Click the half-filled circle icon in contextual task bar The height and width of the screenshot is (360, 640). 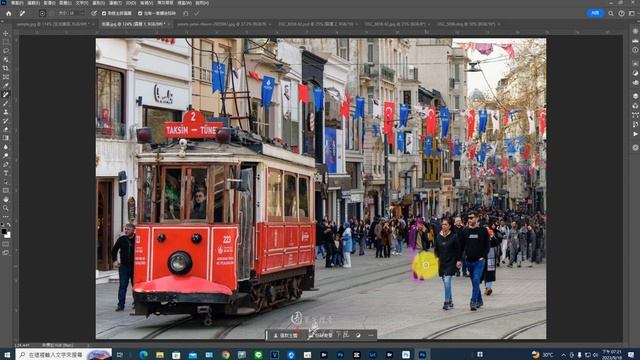(x=358, y=336)
